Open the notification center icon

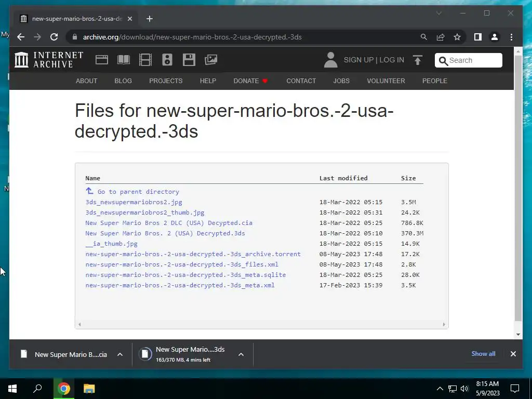click(x=515, y=389)
